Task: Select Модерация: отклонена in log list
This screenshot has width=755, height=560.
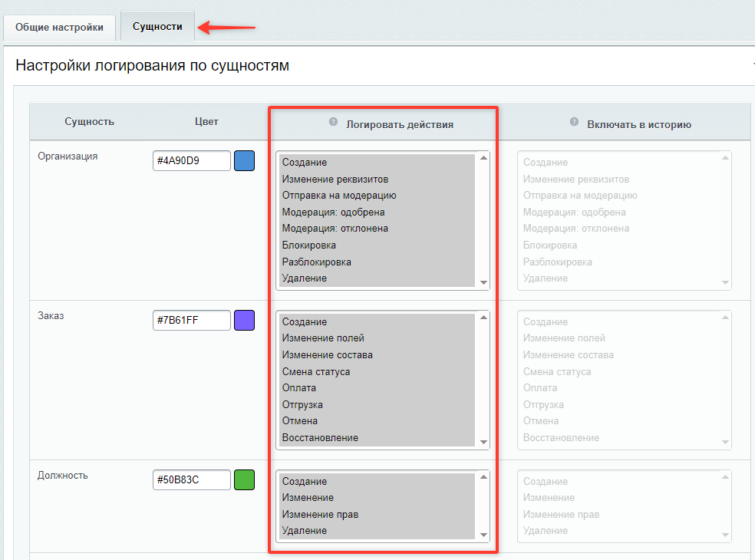Action: click(377, 229)
